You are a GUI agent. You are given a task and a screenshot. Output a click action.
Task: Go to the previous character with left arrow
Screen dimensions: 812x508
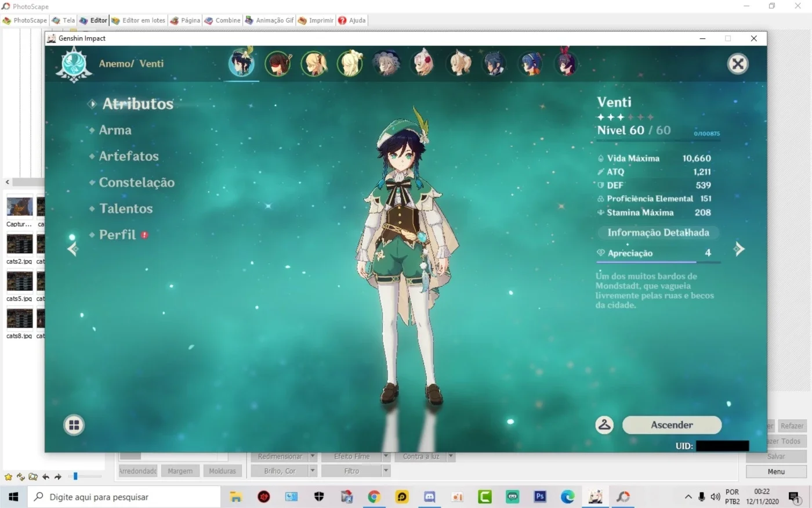(73, 249)
